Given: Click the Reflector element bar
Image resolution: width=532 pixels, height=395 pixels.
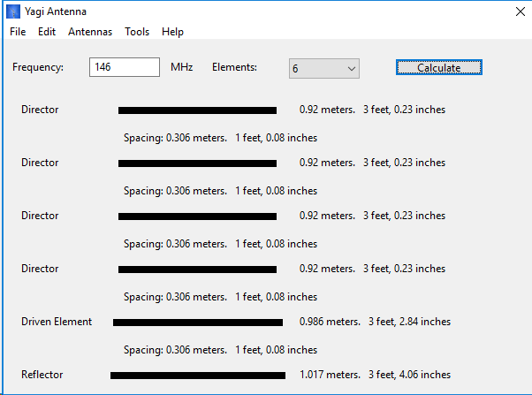Looking at the screenshot, I should pos(197,376).
